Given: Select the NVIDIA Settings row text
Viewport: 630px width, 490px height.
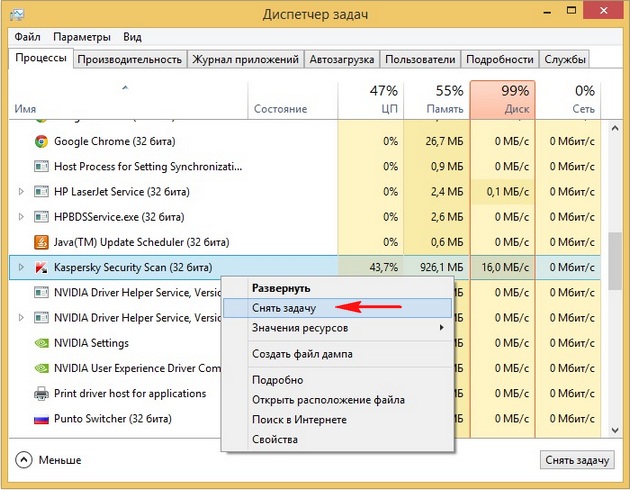Looking at the screenshot, I should click(91, 343).
